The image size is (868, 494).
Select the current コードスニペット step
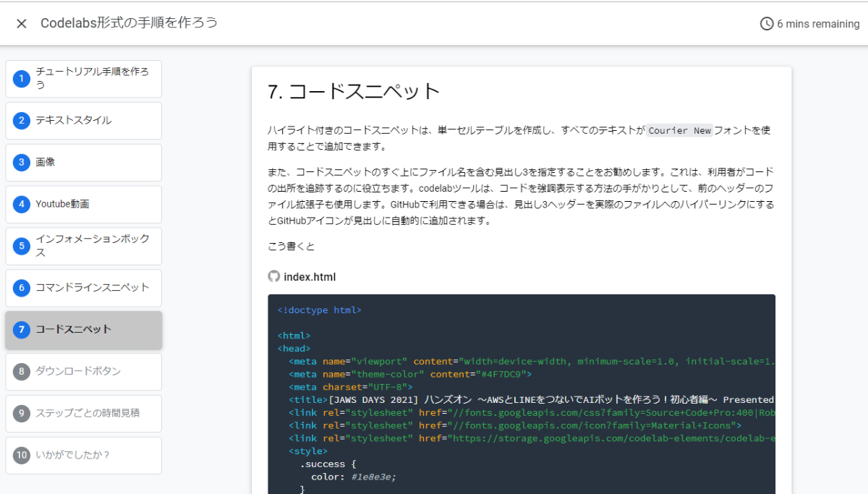(x=84, y=330)
